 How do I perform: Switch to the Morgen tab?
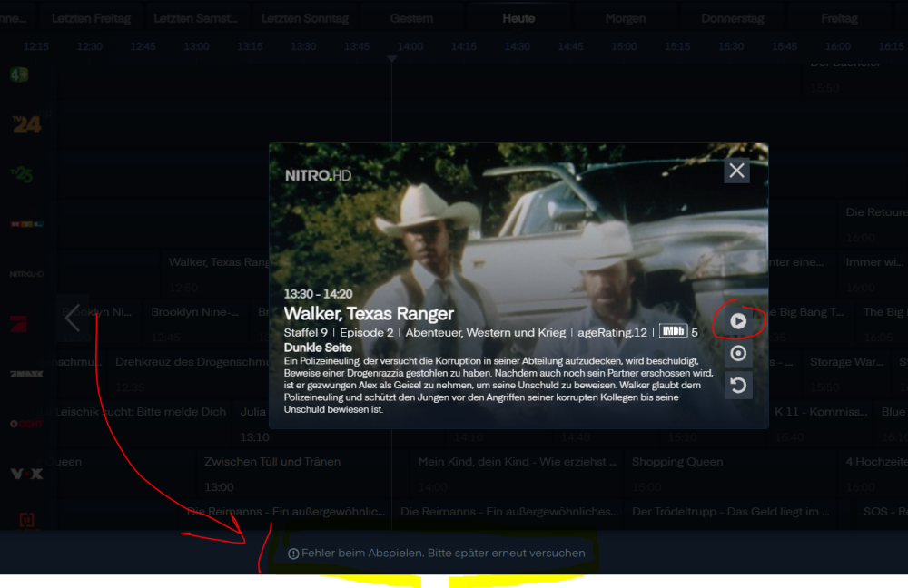(626, 18)
